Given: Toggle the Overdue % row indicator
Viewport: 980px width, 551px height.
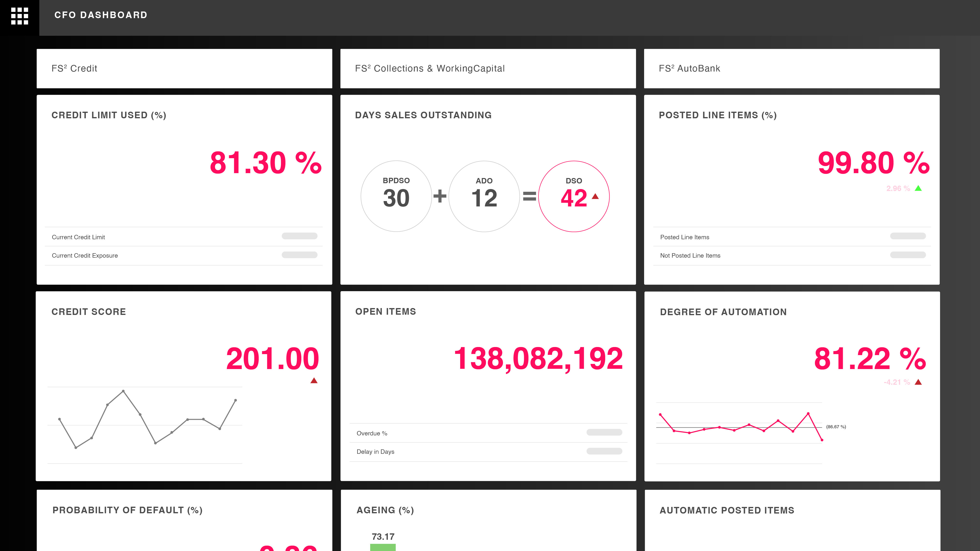Looking at the screenshot, I should click(x=604, y=432).
